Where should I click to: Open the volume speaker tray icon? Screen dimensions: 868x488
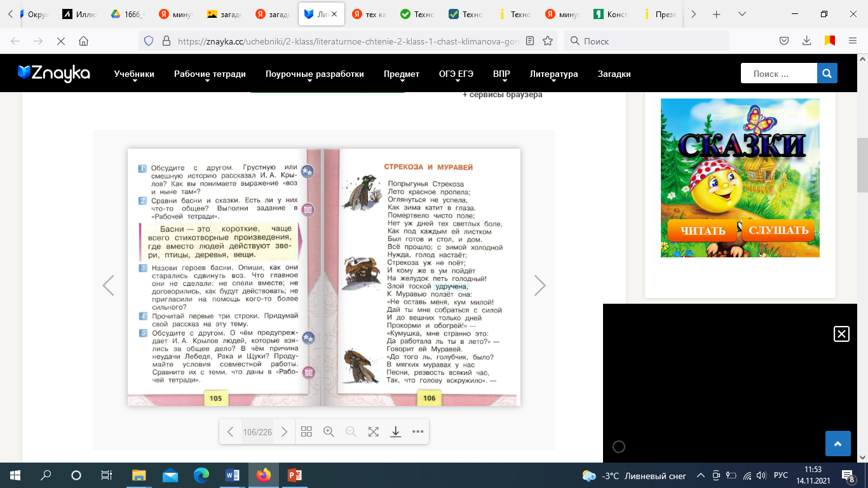pos(761,475)
